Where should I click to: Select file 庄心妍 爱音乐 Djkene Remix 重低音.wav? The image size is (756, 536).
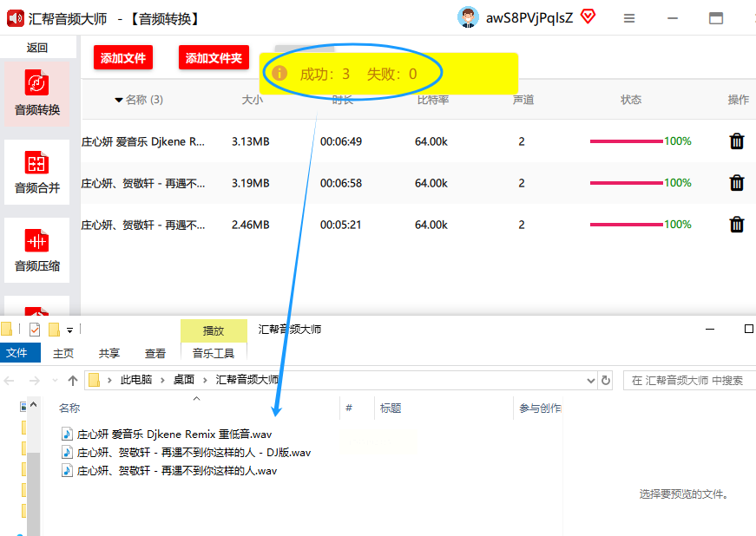tap(174, 435)
